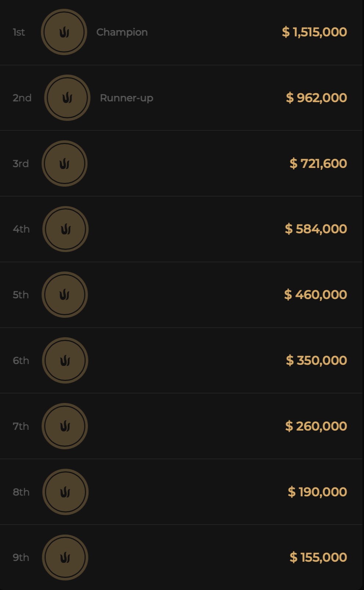Click the $460,000 prize amount
The width and height of the screenshot is (364, 590).
point(316,295)
